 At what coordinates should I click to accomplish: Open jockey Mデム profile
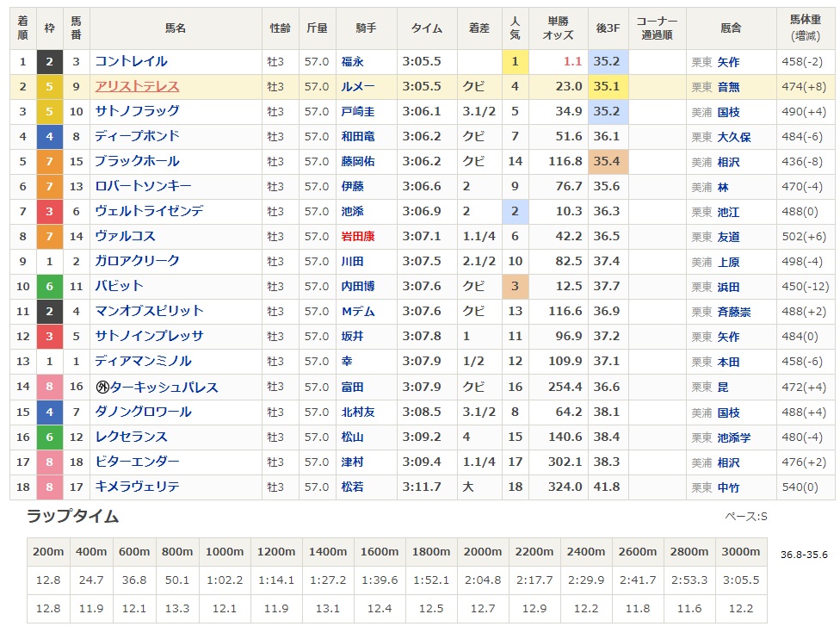(358, 312)
